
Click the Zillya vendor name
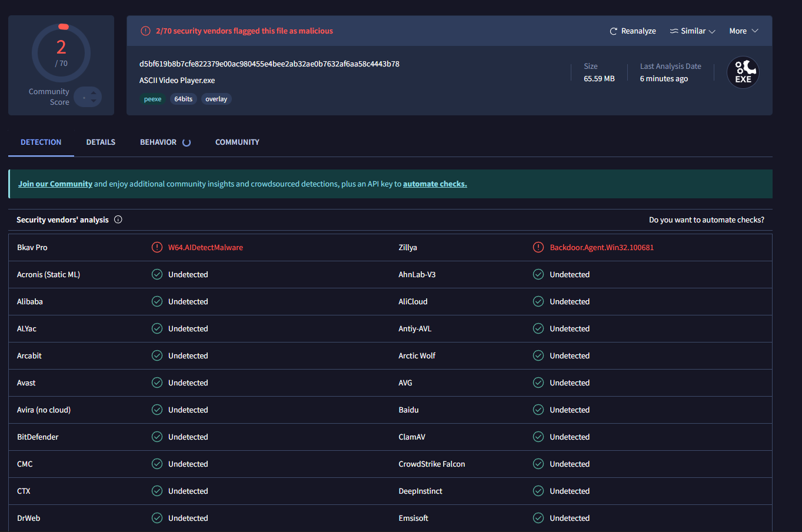[408, 248]
